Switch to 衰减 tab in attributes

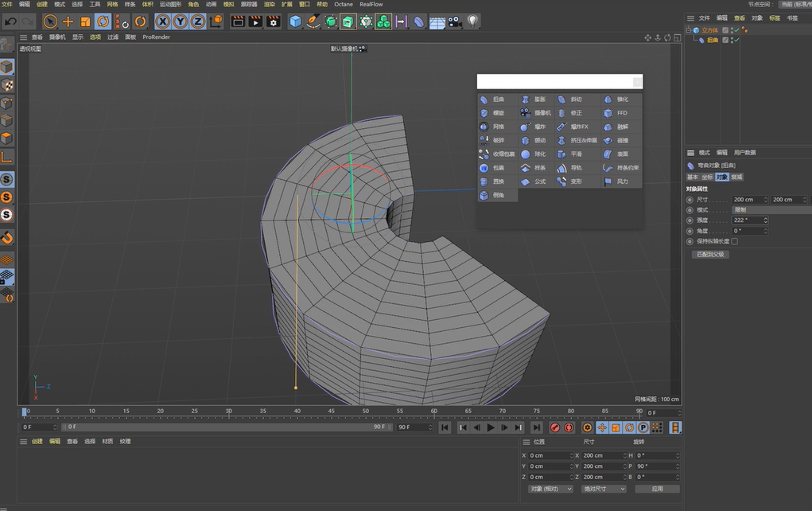pos(736,177)
